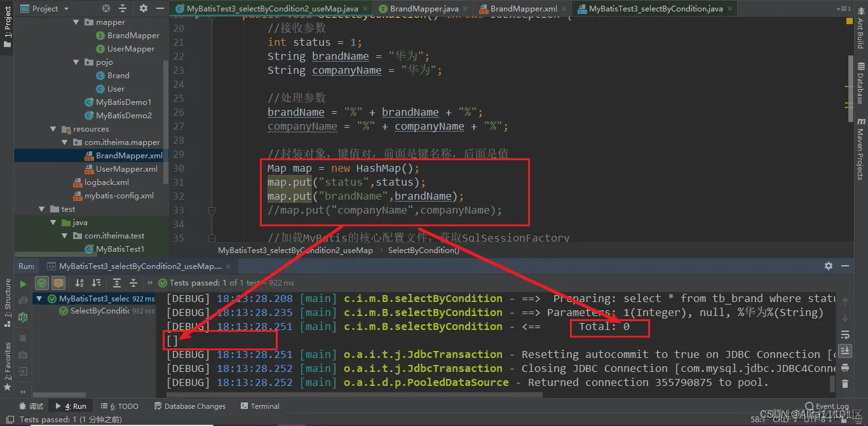Expand all test nodes icon

[x=117, y=283]
